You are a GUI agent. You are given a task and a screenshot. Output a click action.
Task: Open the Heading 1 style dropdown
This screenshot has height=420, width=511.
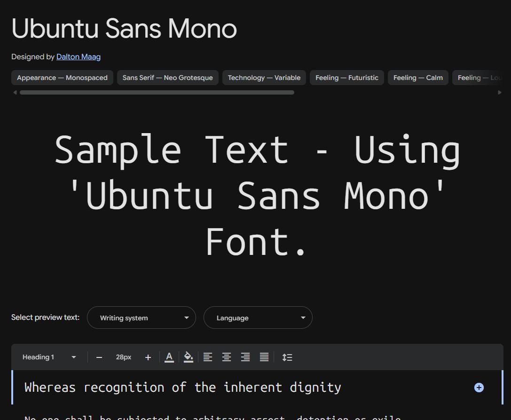pos(49,357)
